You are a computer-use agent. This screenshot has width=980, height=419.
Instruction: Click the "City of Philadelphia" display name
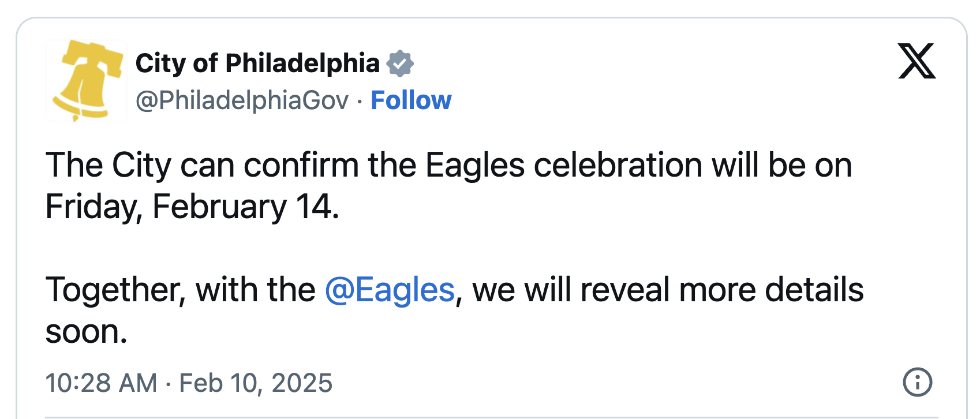(x=257, y=63)
